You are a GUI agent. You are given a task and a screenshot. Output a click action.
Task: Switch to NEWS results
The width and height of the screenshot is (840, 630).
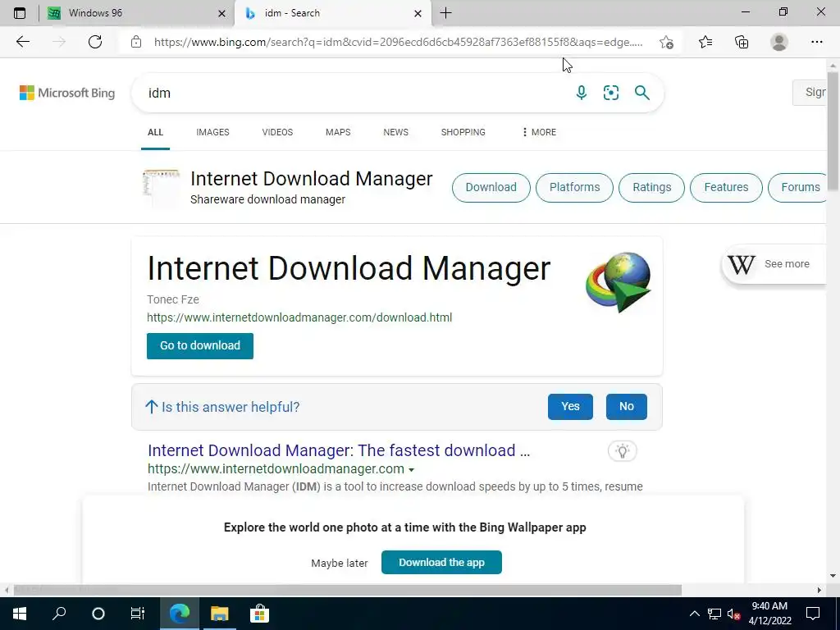click(396, 132)
